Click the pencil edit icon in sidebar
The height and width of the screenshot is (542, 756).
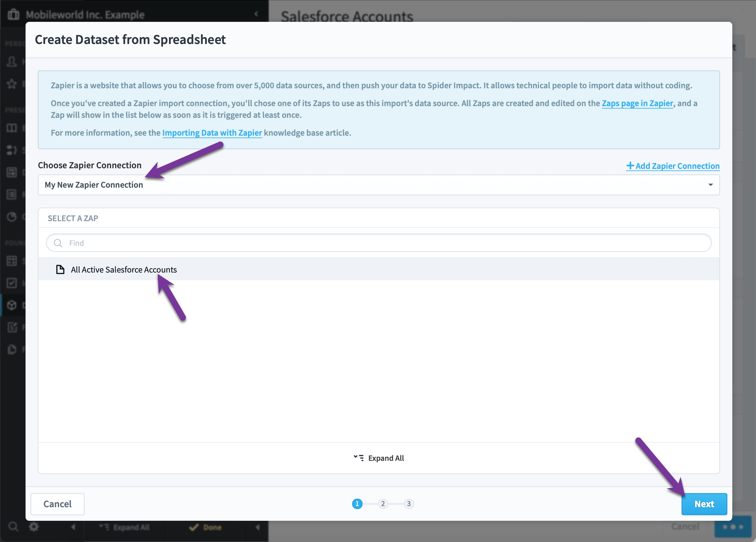click(12, 327)
